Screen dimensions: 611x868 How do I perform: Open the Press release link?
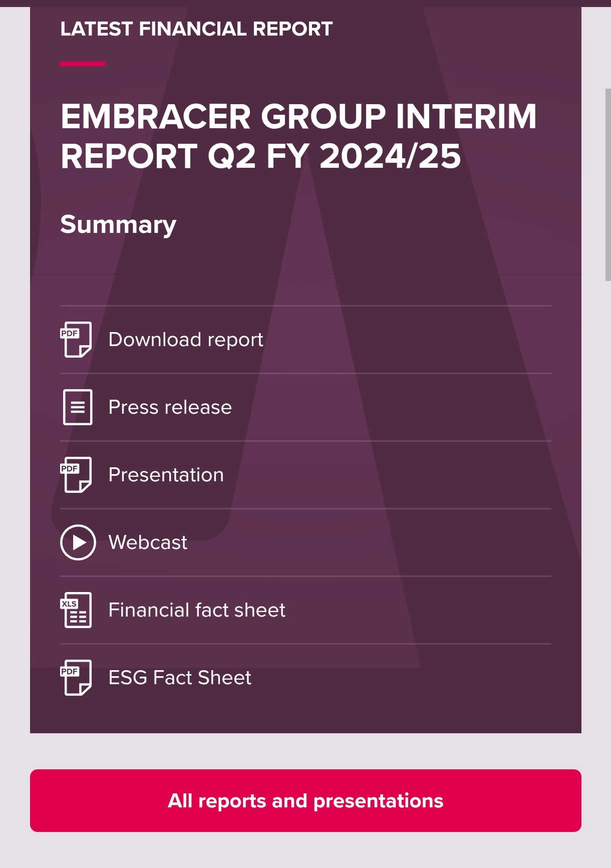click(x=170, y=407)
